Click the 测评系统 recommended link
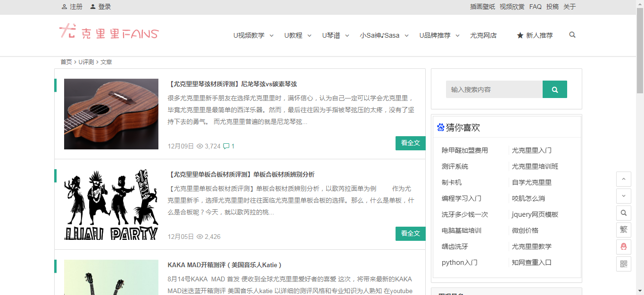The height and width of the screenshot is (295, 644). pyautogui.click(x=455, y=166)
